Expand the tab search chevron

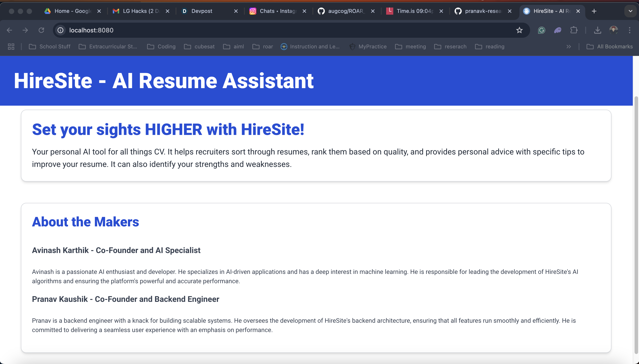630,11
